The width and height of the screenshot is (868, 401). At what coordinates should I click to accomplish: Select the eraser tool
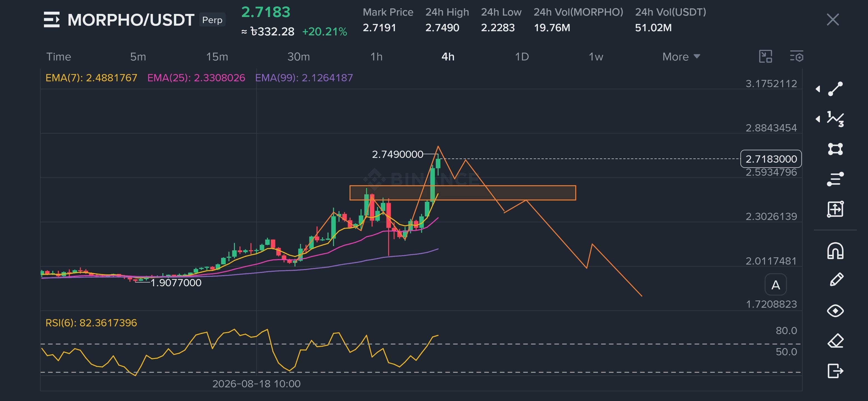click(836, 341)
